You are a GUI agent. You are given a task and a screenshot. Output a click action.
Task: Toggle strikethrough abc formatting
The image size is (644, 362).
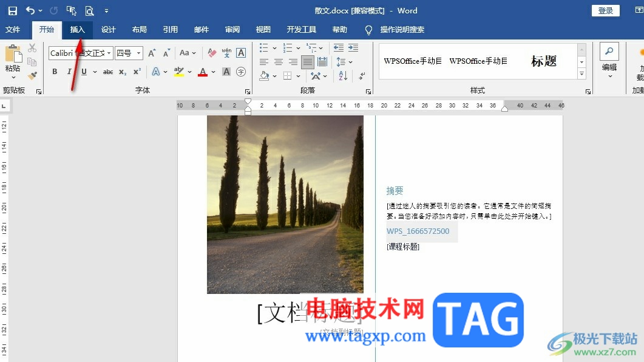tap(108, 72)
